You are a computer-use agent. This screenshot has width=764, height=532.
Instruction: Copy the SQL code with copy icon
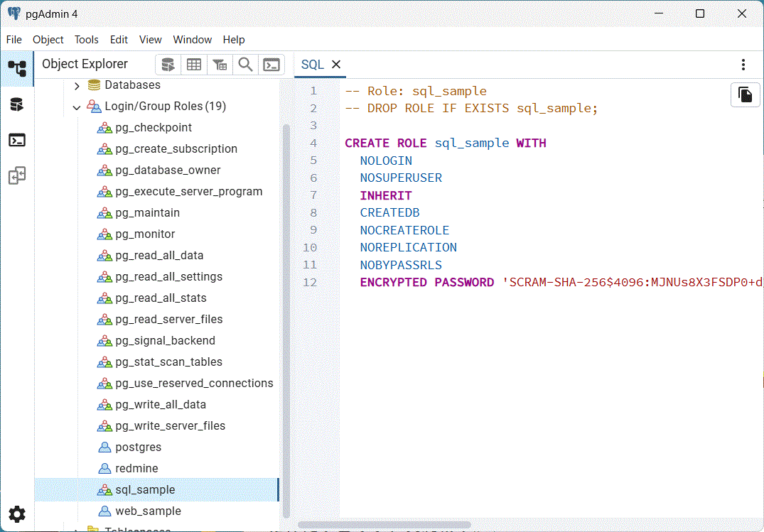point(745,95)
